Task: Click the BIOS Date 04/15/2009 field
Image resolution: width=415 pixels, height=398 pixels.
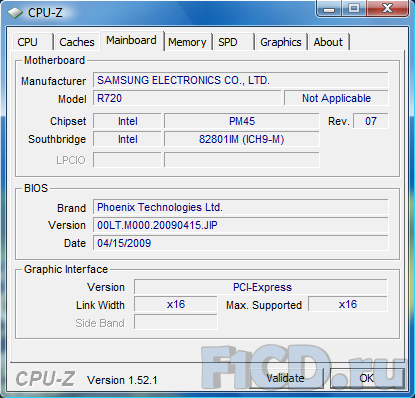Action: [x=241, y=243]
